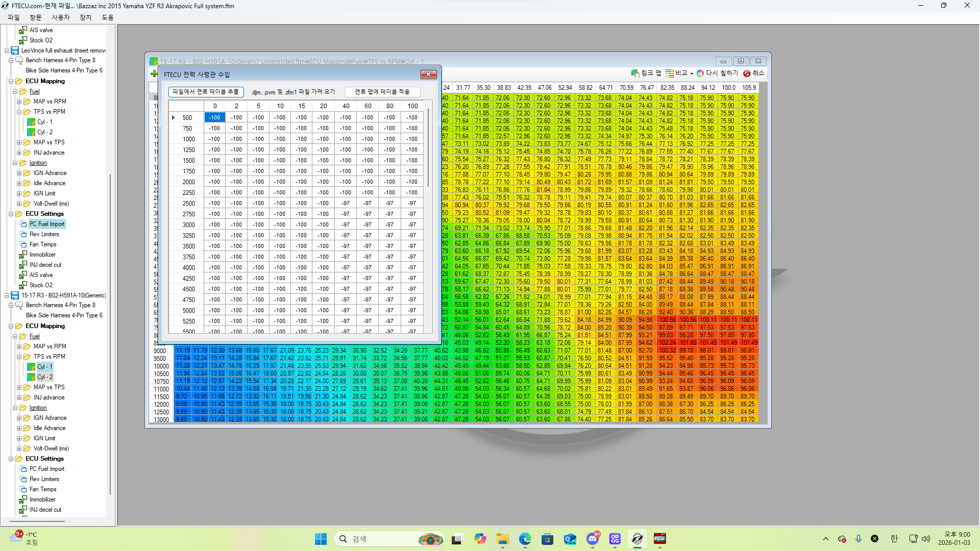The image size is (980, 551).
Task: Collapse the upper ECU Settings node
Action: (11, 214)
